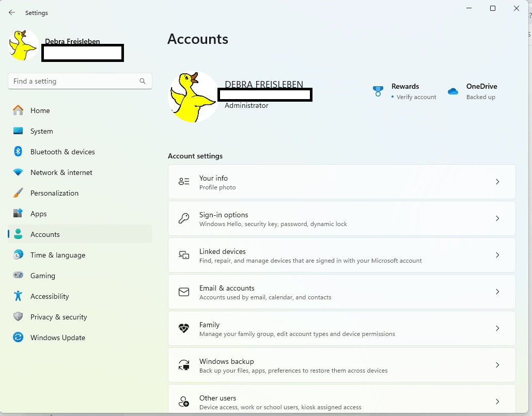Click the Bluetooth icon in sidebar

(x=18, y=151)
